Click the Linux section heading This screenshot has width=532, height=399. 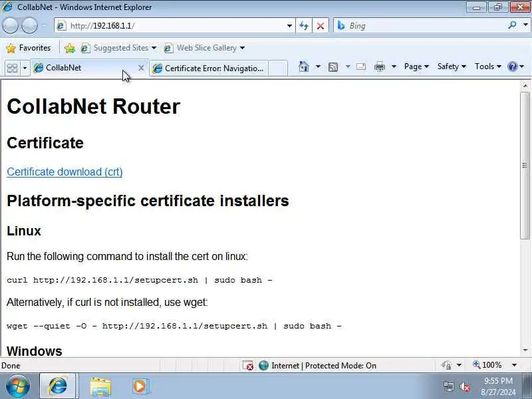point(24,231)
